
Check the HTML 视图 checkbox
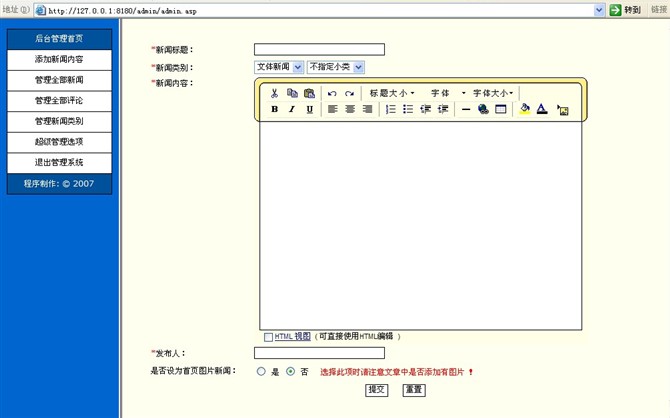(x=268, y=337)
